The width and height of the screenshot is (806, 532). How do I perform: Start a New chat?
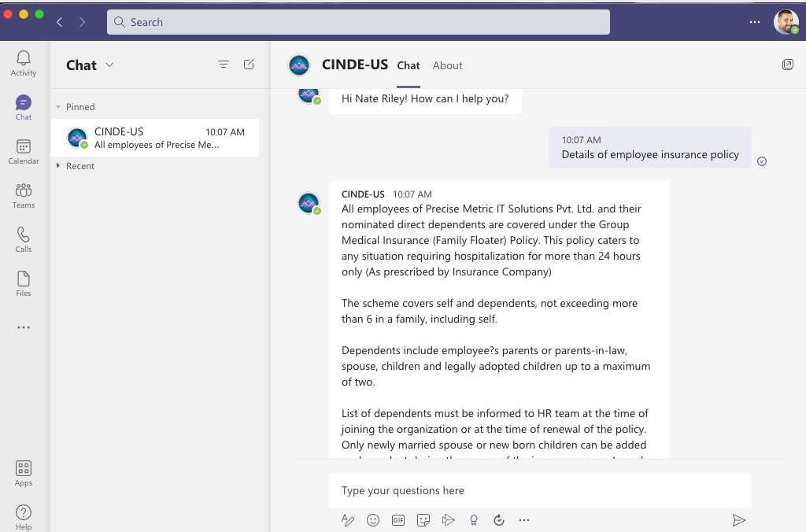[x=249, y=65]
